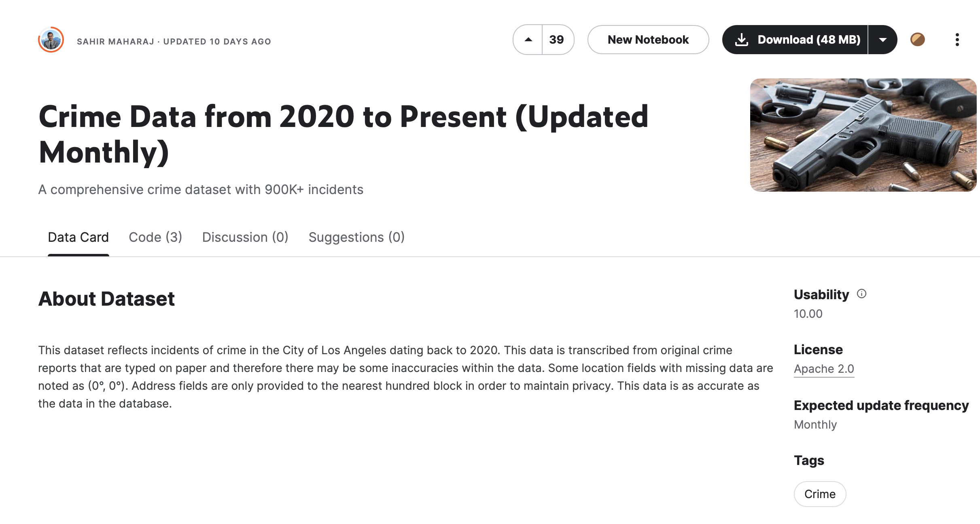Switch to the Code (3) tab

click(x=155, y=237)
